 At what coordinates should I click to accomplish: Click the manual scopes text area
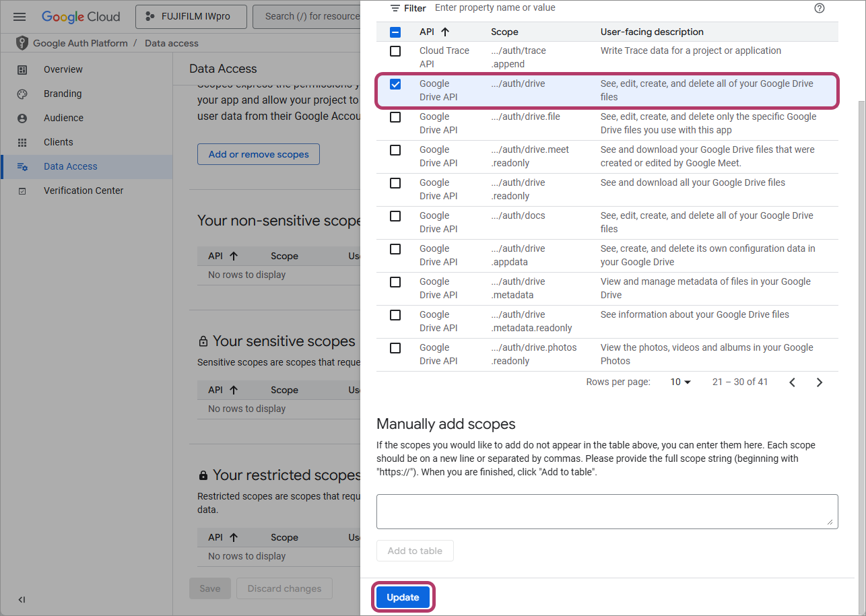[607, 512]
